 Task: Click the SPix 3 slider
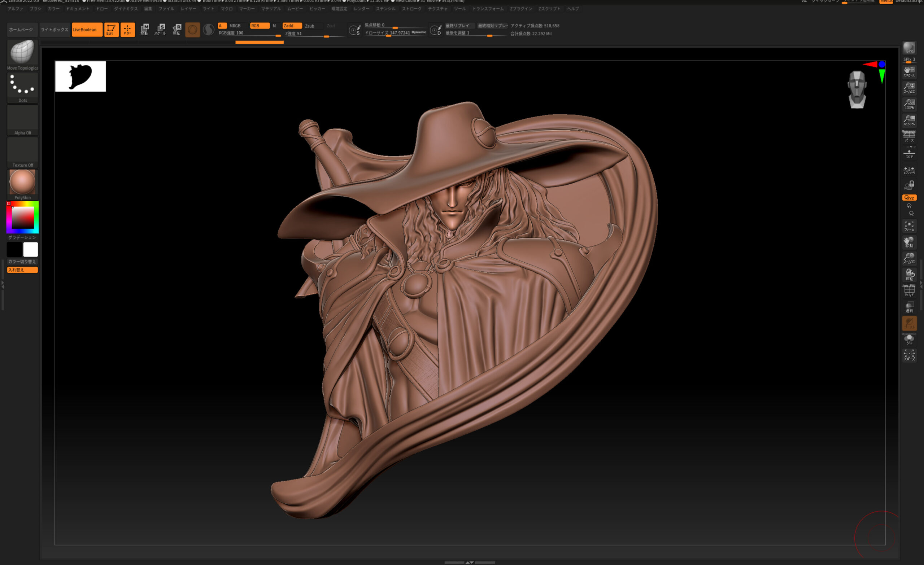(x=909, y=60)
